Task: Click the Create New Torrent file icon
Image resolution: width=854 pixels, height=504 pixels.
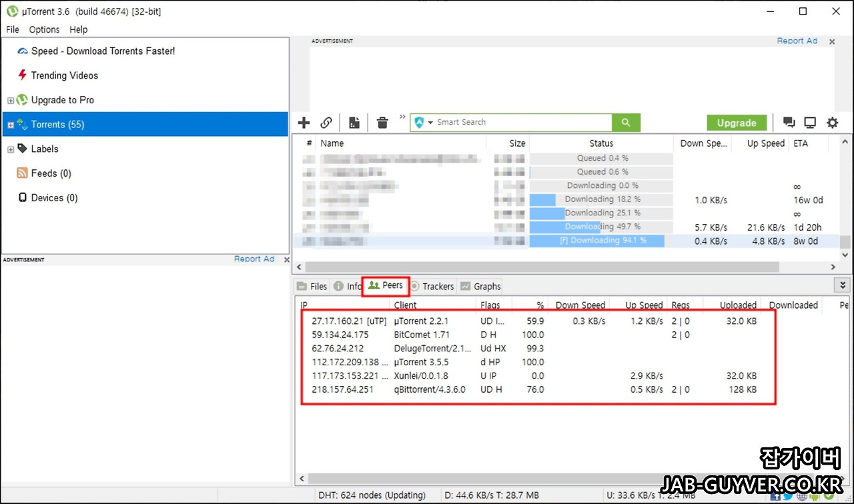Action: coord(354,123)
